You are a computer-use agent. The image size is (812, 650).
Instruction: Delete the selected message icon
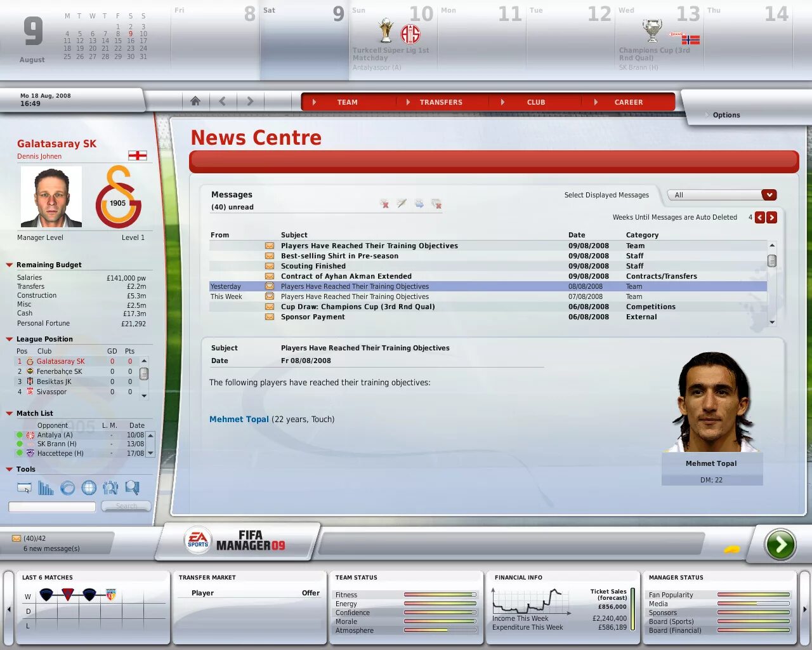coord(384,204)
